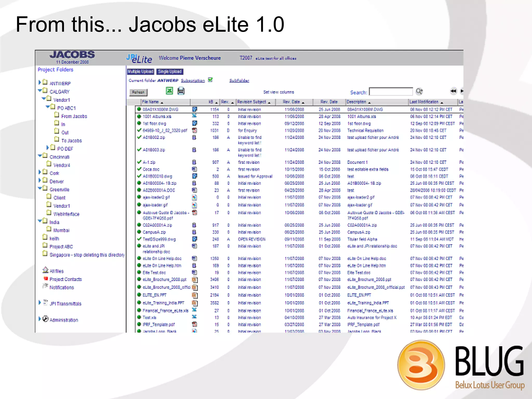Click the Mumbai folder icon
This screenshot has height=399, width=532.
click(49, 229)
